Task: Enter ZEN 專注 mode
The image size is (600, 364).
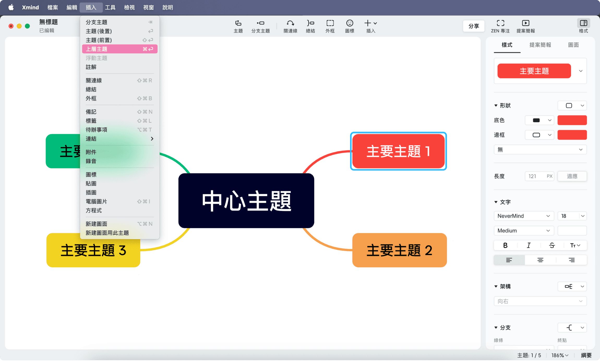Action: click(x=501, y=26)
